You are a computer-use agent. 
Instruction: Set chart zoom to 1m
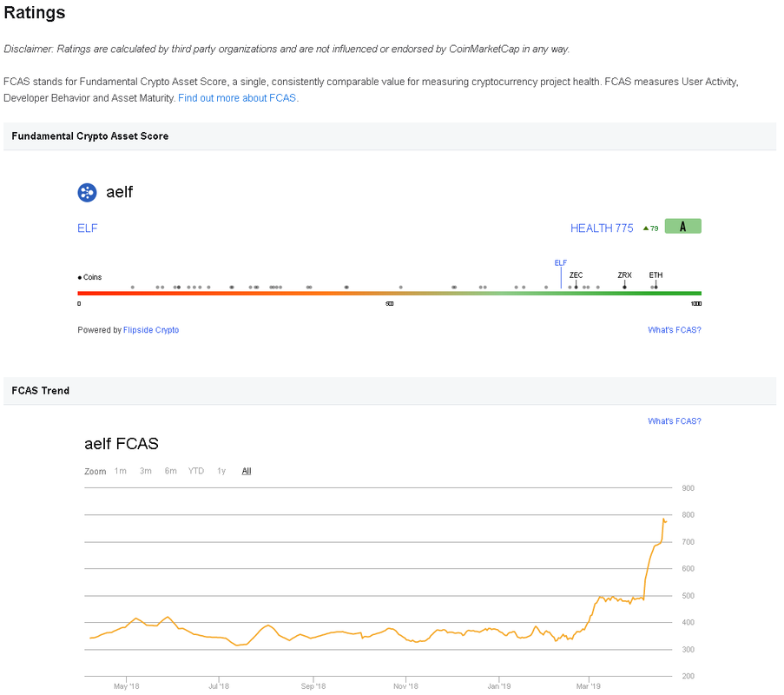click(121, 472)
